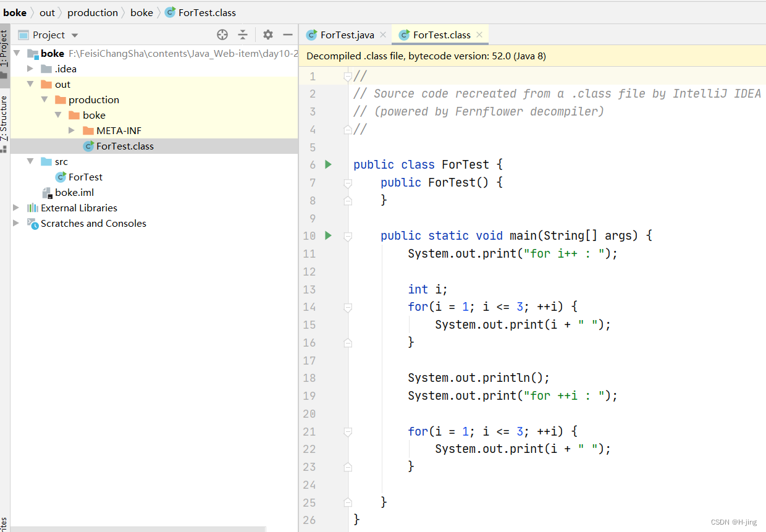Screen dimensions: 766x532
Task: Click the ForTest source class icon under src
Action: [61, 177]
